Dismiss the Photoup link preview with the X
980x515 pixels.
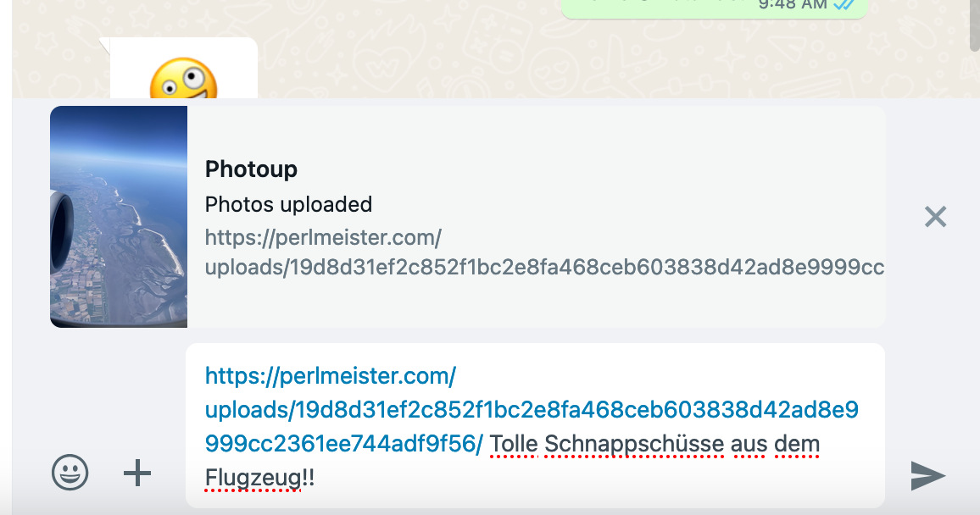[x=935, y=217]
